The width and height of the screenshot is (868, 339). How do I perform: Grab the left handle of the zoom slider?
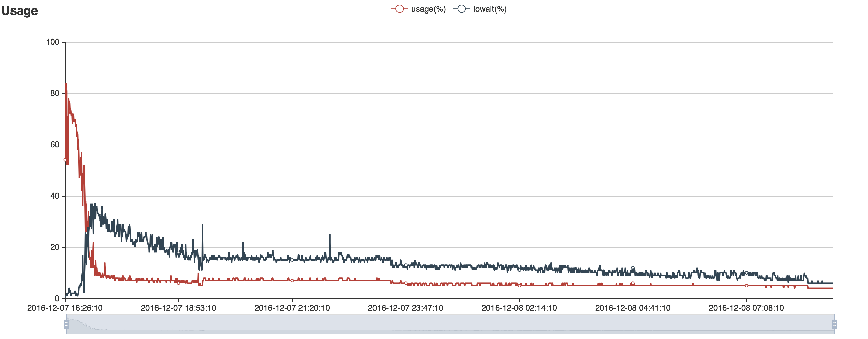click(67, 324)
